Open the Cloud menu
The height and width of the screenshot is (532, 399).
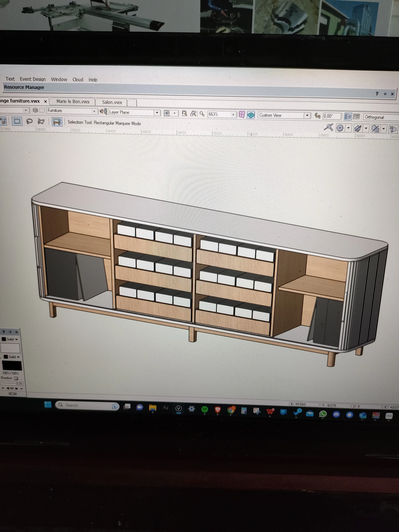tap(78, 80)
